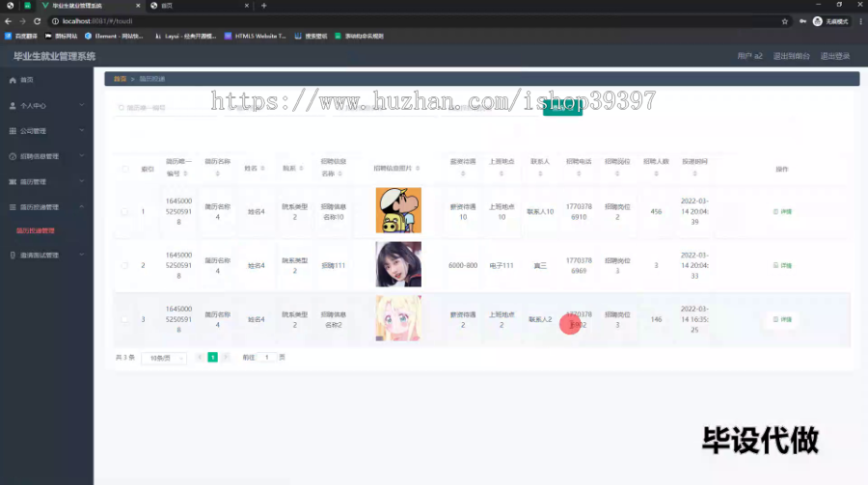Viewport: 868px width, 485px height.
Task: Click 退出到前台 in the top header
Action: point(791,56)
